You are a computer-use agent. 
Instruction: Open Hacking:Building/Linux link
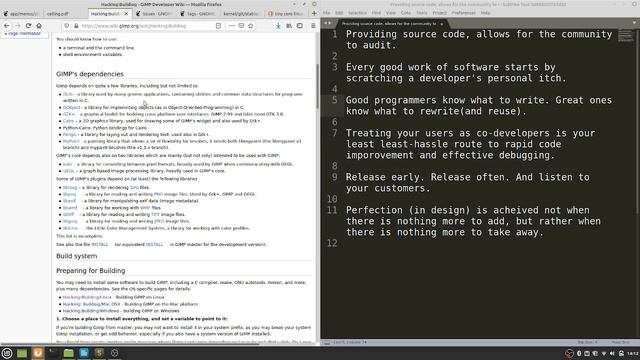point(87,297)
